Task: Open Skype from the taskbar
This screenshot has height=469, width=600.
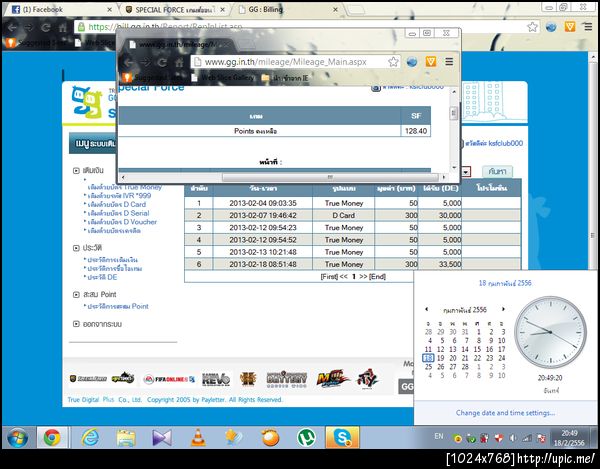Action: click(342, 438)
